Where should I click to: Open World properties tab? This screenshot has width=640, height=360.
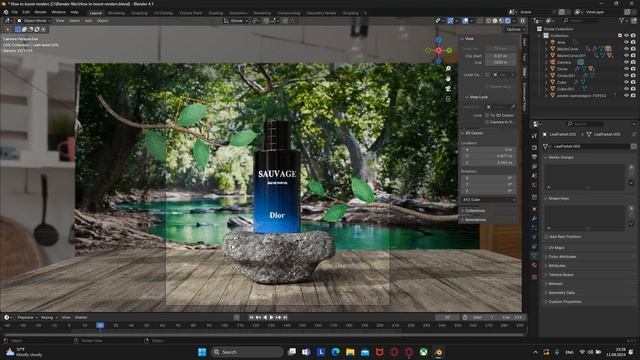[534, 185]
